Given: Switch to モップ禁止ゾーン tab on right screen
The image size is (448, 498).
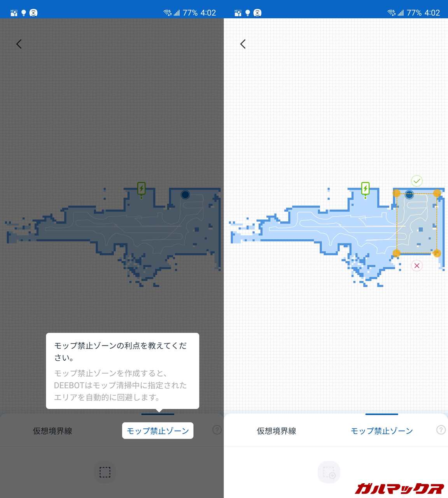Looking at the screenshot, I should point(381,431).
